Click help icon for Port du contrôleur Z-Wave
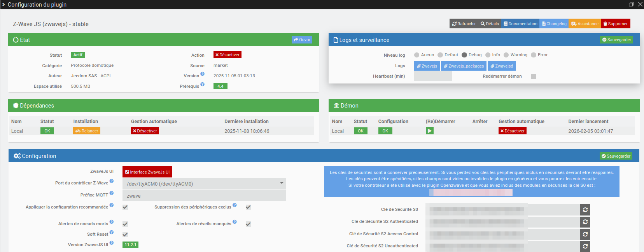 (x=112, y=181)
